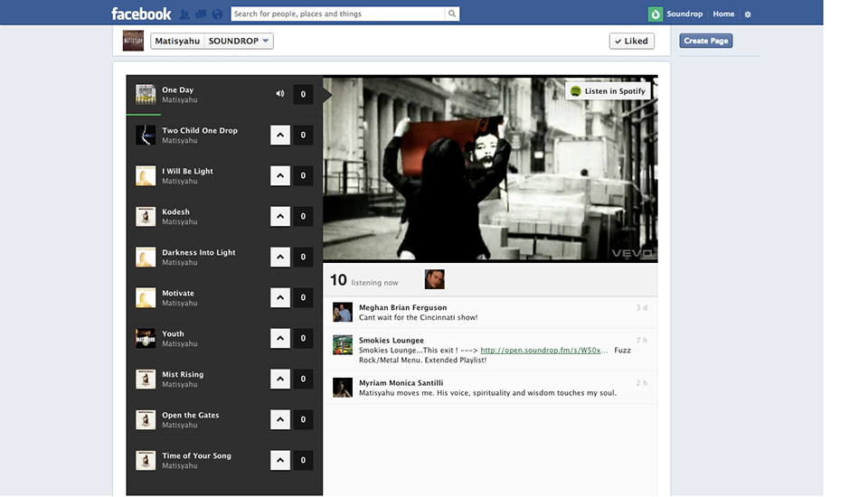Image resolution: width=868 pixels, height=497 pixels.
Task: Click Youth album cover
Action: coord(146,338)
